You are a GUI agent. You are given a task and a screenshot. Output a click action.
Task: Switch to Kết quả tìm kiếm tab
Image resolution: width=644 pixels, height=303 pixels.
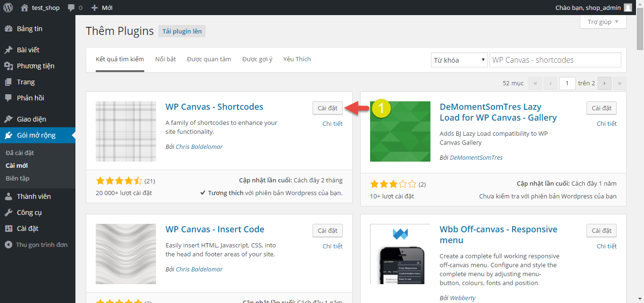click(120, 59)
